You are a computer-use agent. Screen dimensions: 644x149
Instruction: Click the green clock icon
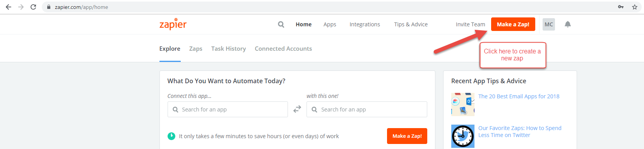tap(171, 136)
